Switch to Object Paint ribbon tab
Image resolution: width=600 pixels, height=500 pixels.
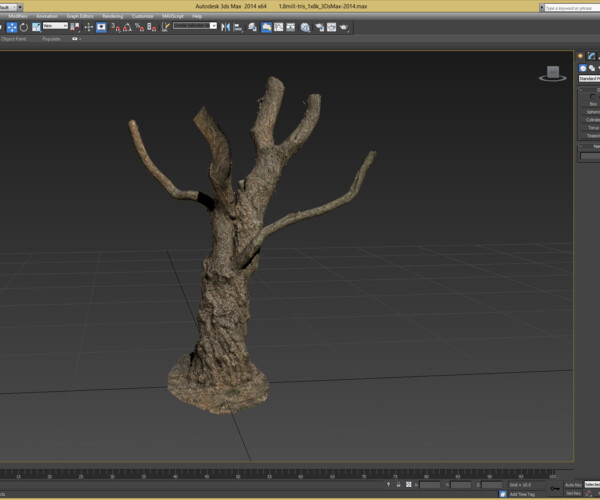pos(13,39)
